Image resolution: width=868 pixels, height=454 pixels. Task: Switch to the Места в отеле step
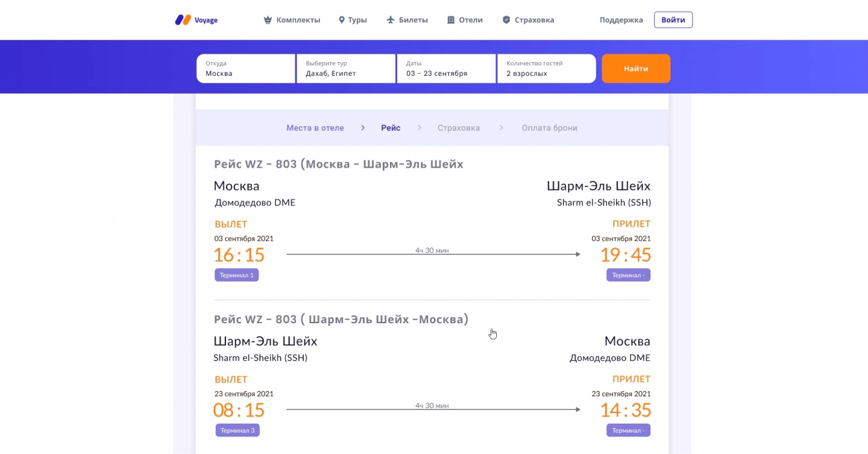point(315,128)
